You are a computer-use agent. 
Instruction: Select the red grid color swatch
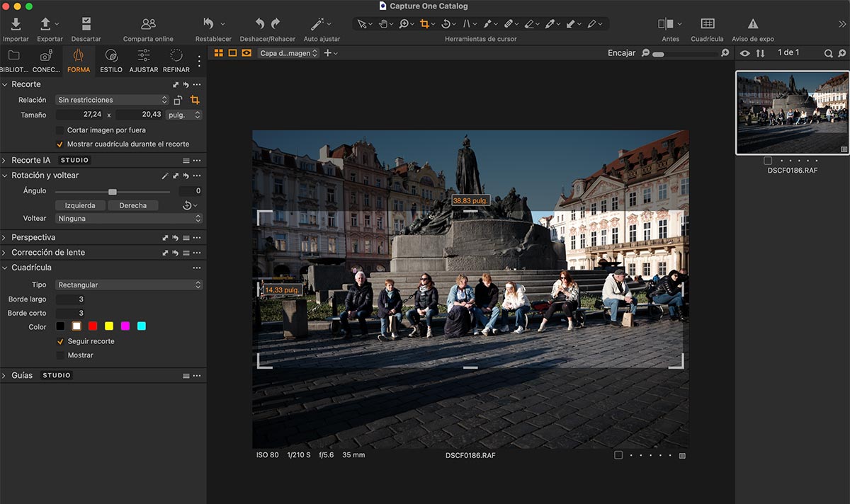pyautogui.click(x=93, y=326)
